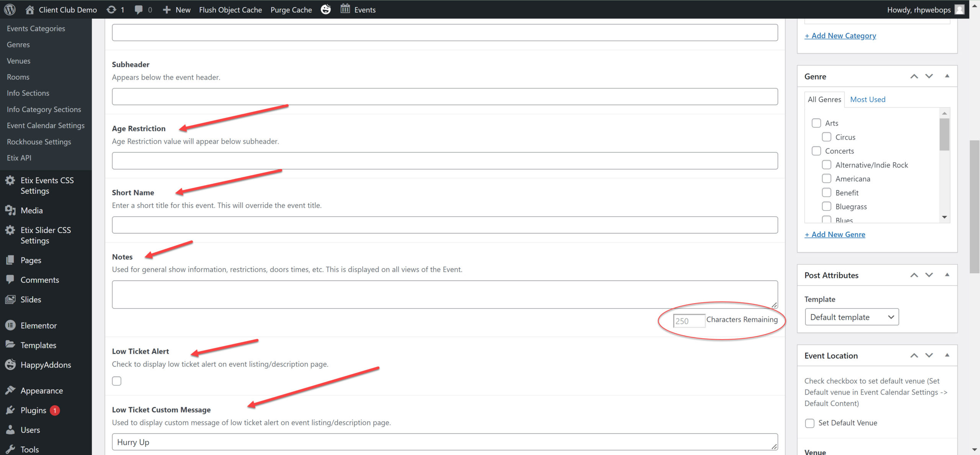Open Event Calendar Settings menu item
This screenshot has height=455, width=980.
[x=46, y=126]
